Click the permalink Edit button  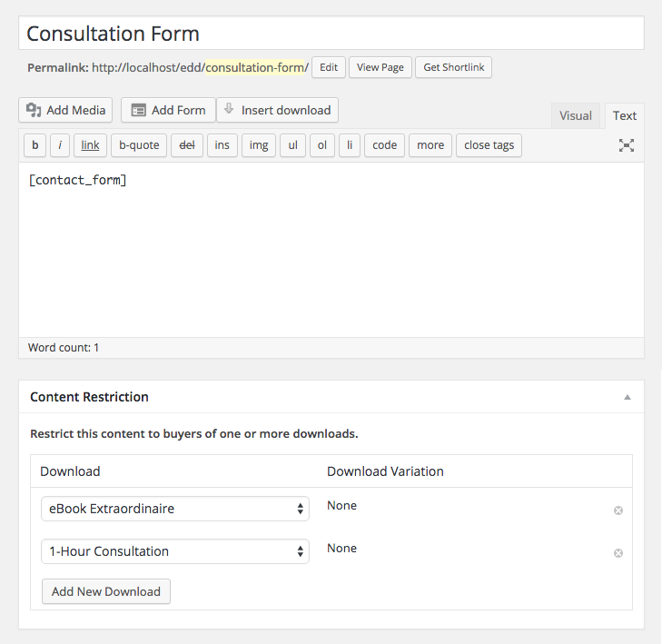[x=329, y=67]
